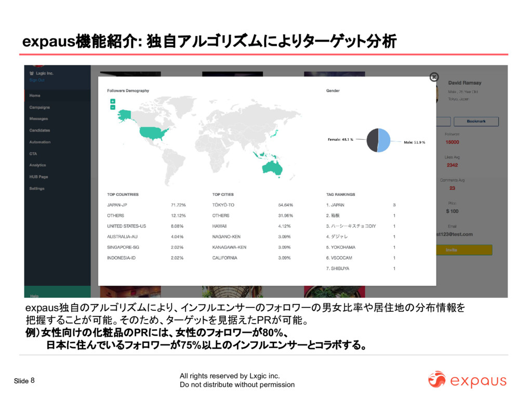Screen dimensions: 532x399
Task: Click the TOP CITIES heading
Action: [x=223, y=194]
